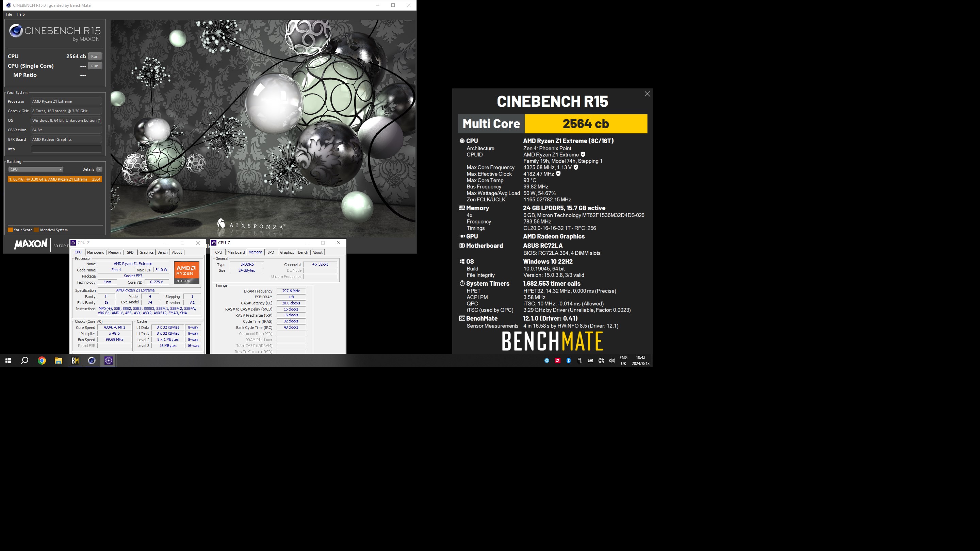The width and height of the screenshot is (980, 551).
Task: Open the battery status tray icon
Action: [x=590, y=361]
